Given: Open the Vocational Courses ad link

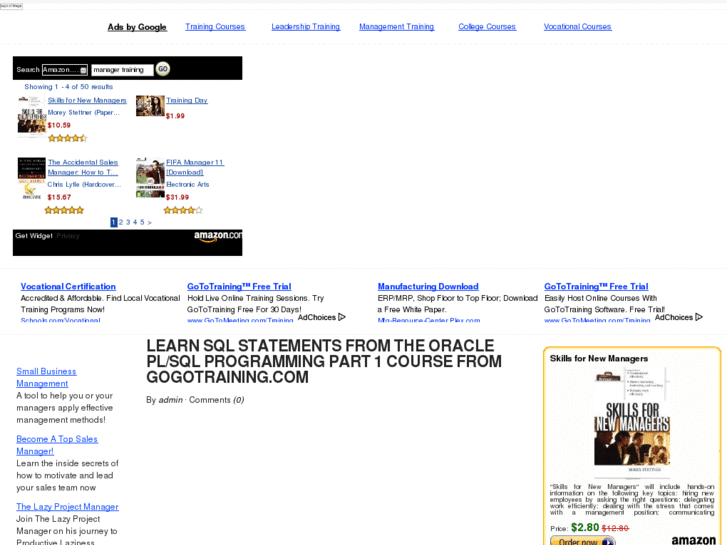Looking at the screenshot, I should tap(577, 27).
